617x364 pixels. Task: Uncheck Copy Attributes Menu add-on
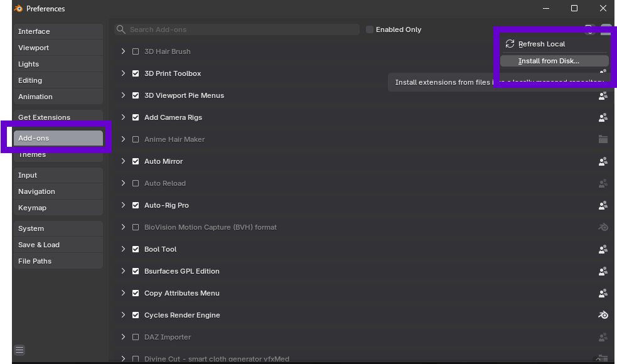pos(136,293)
